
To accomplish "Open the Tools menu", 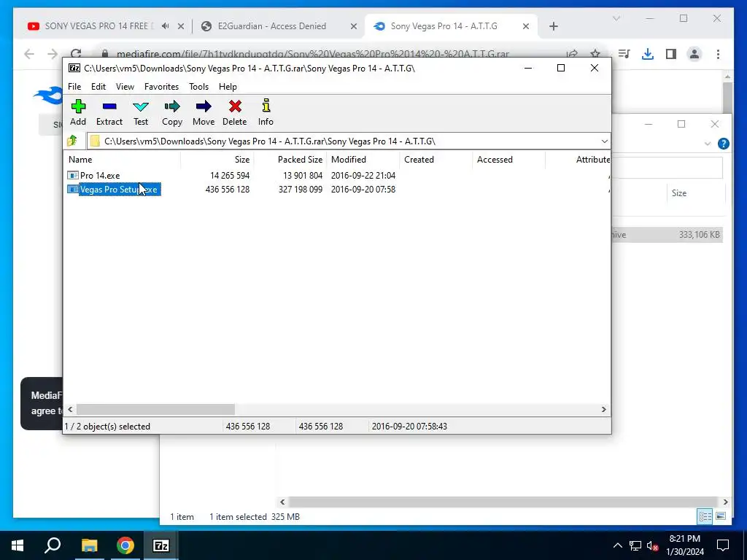I will pyautogui.click(x=198, y=87).
